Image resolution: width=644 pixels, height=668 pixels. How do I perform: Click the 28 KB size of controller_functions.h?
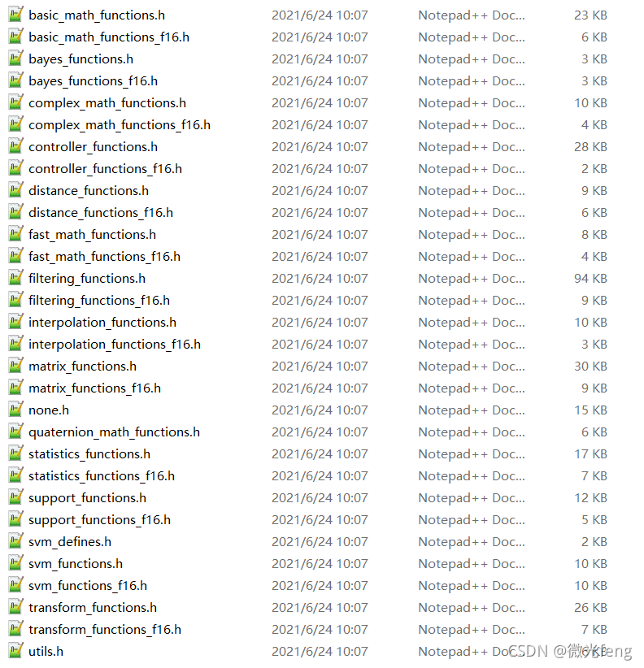tap(590, 147)
